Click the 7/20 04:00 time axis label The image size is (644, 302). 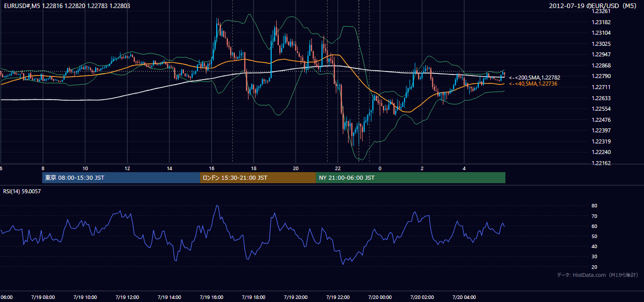(x=464, y=297)
